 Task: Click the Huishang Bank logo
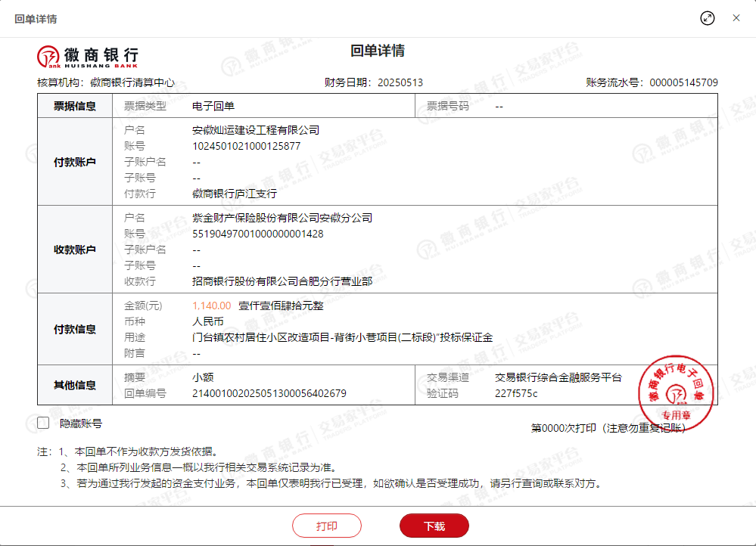pos(88,56)
